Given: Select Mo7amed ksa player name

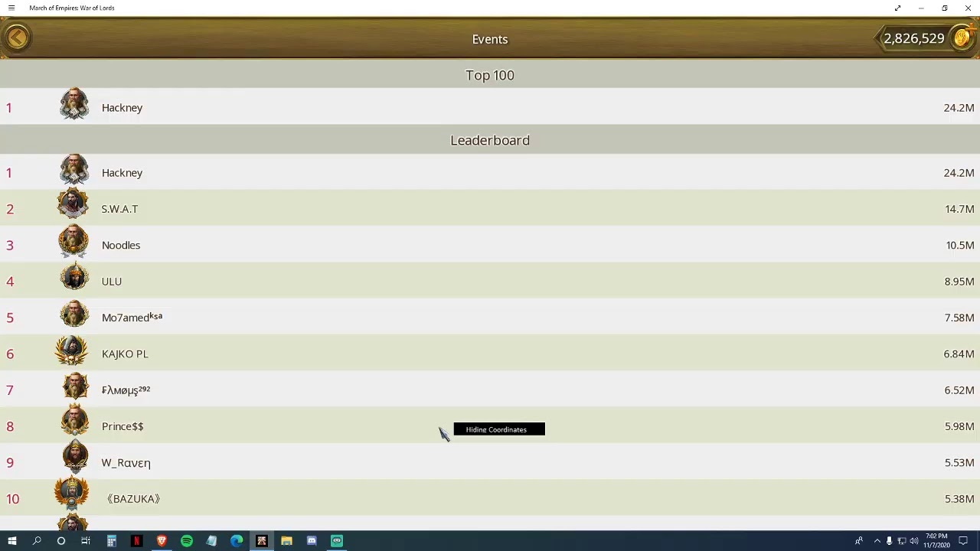Looking at the screenshot, I should tap(132, 317).
